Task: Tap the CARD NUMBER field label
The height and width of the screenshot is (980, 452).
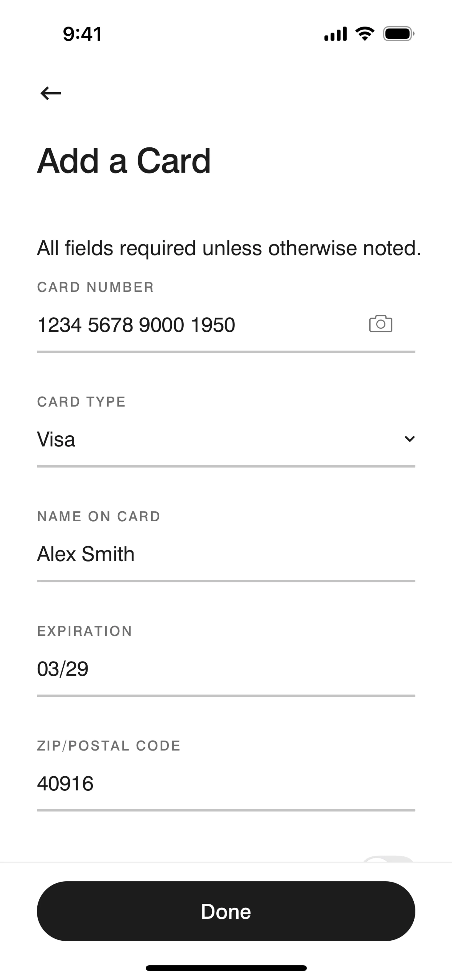Action: coord(96,287)
